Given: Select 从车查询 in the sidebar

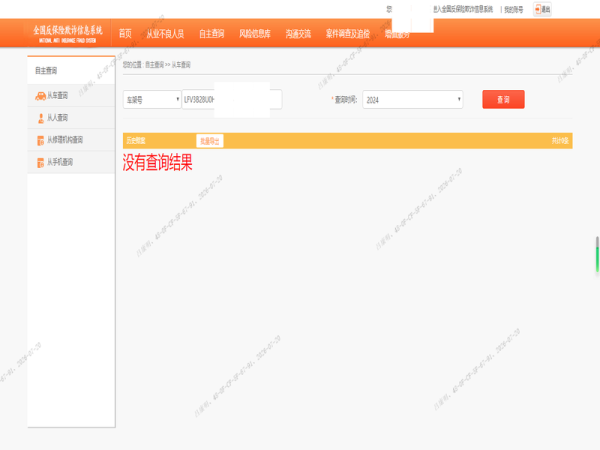Looking at the screenshot, I should 71,96.
